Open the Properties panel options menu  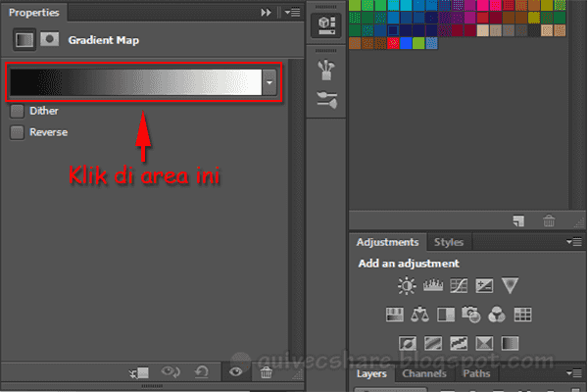click(x=292, y=13)
